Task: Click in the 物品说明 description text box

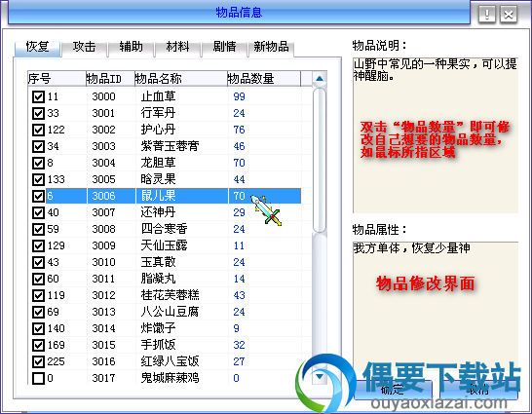Action: (436, 135)
